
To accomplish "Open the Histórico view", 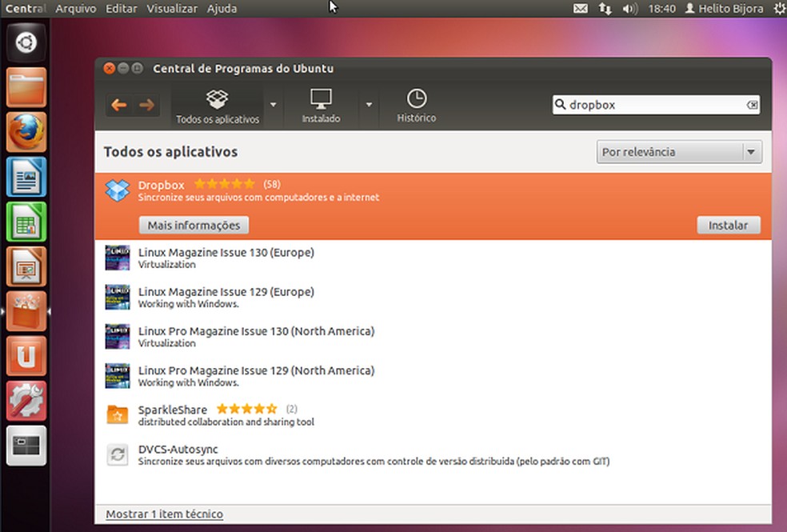I will (x=417, y=106).
